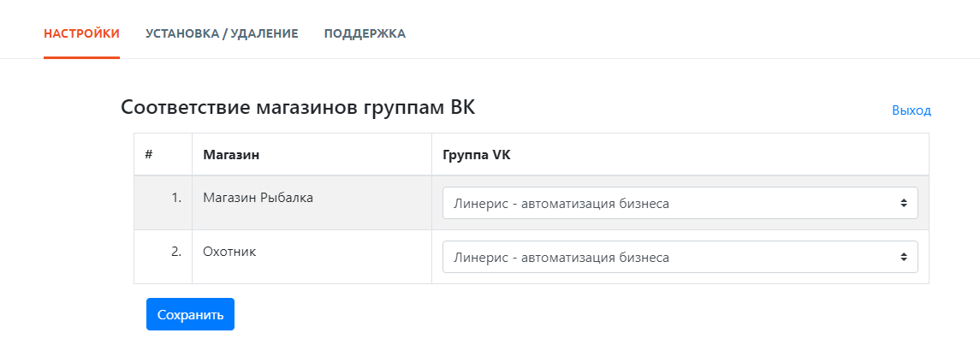Click dropdown arrow icon in Магазин Рыбалка row
Image resolution: width=980 pixels, height=345 pixels.
point(903,204)
